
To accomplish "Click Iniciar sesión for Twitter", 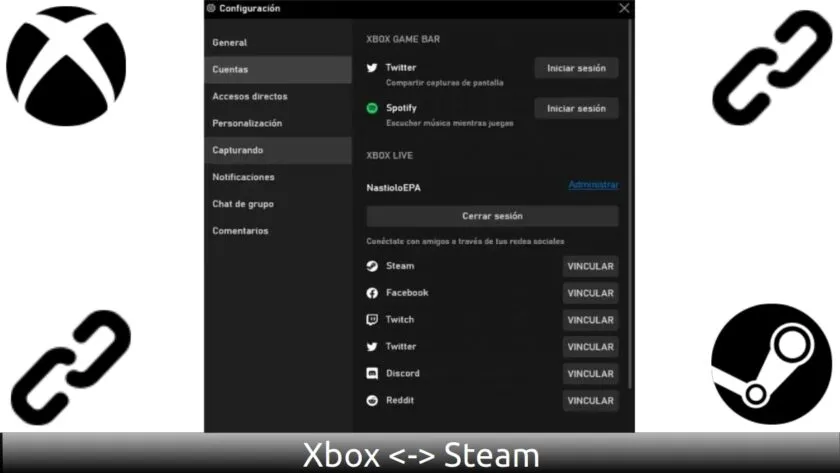I will pos(576,68).
